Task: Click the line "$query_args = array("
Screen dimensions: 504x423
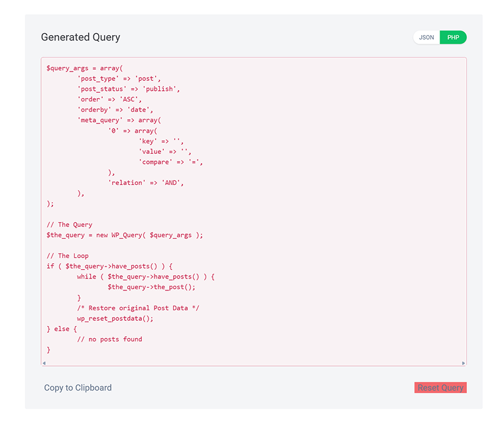Action: tap(84, 68)
